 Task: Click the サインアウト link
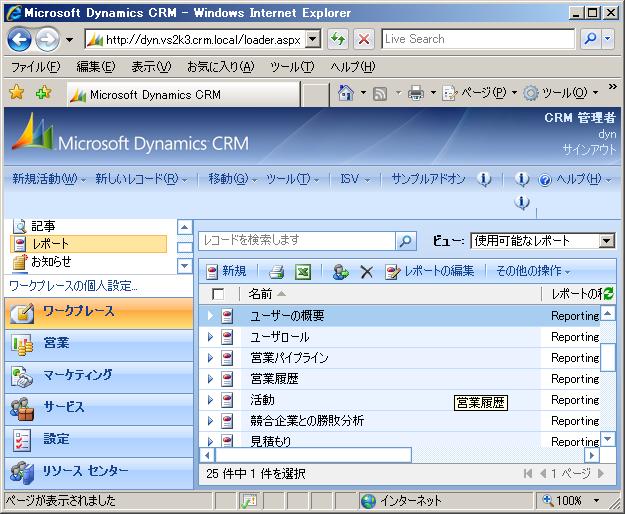589,150
